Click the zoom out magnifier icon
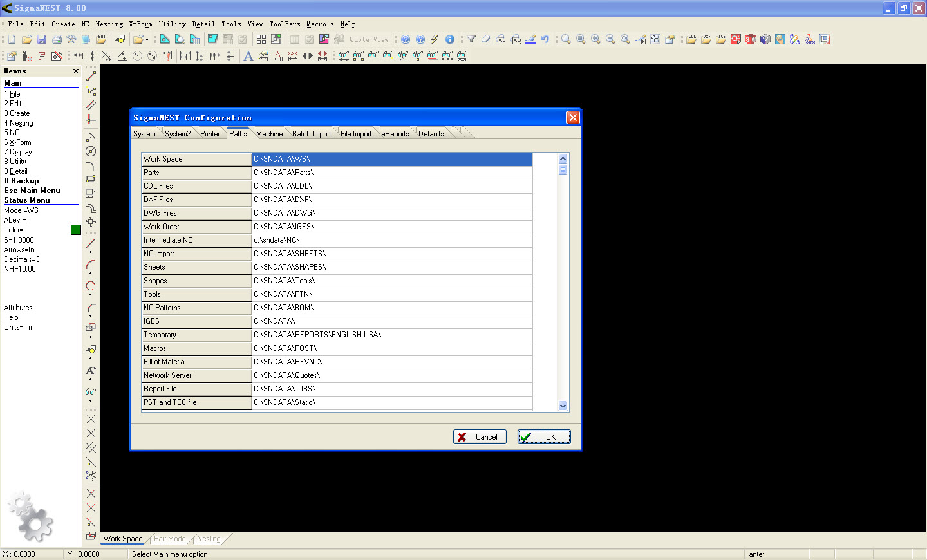The height and width of the screenshot is (560, 927). pos(610,39)
